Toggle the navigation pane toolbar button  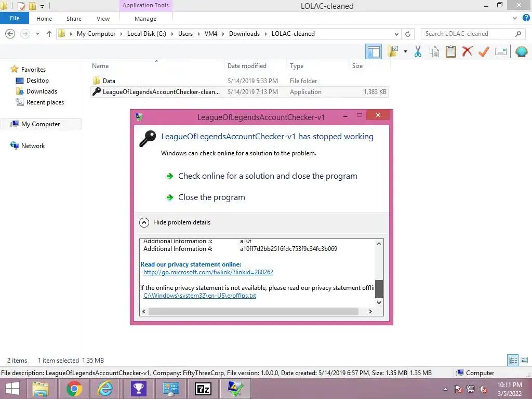click(373, 51)
